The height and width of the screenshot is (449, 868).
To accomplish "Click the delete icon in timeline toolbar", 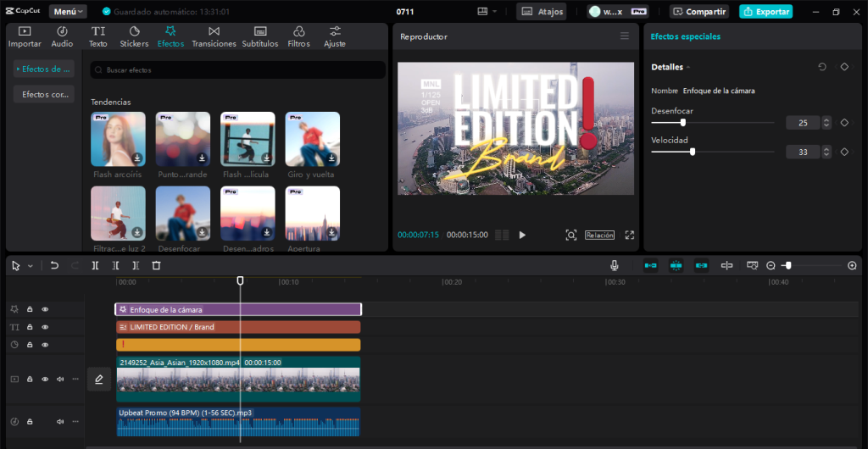I will click(156, 265).
